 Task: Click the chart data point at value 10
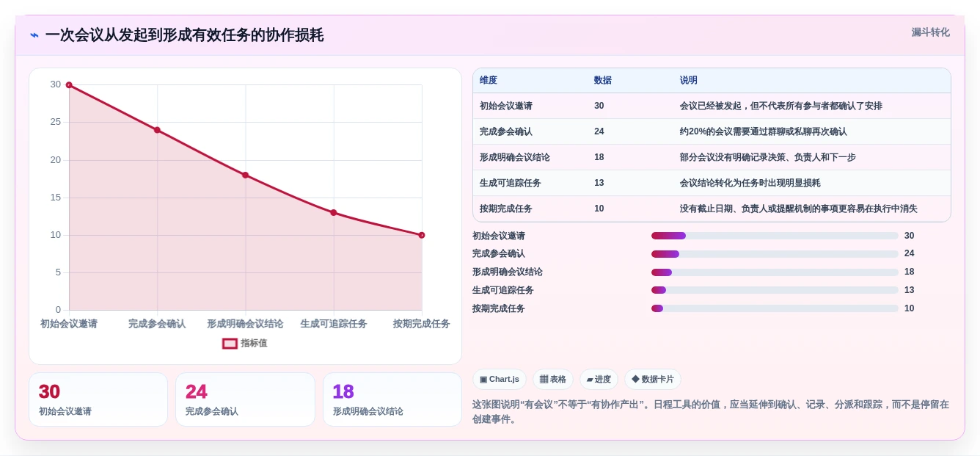422,235
